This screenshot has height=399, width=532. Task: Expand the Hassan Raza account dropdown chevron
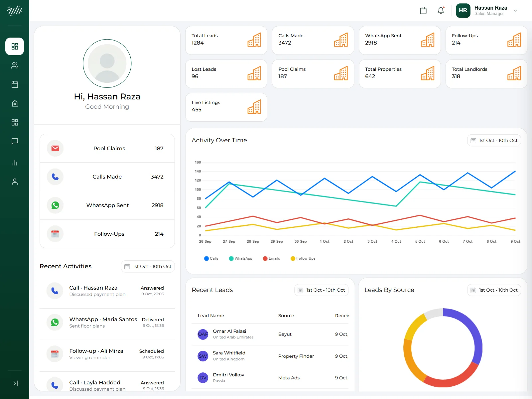click(x=515, y=11)
